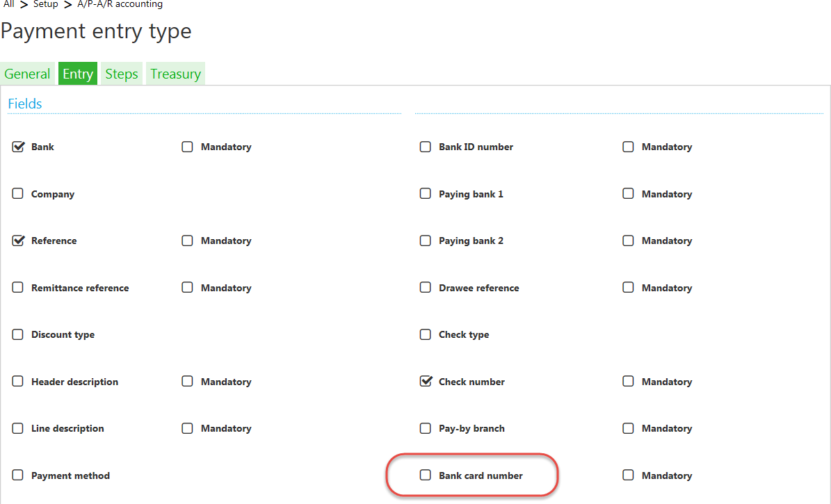Open the Treasury tab

pyautogui.click(x=175, y=74)
